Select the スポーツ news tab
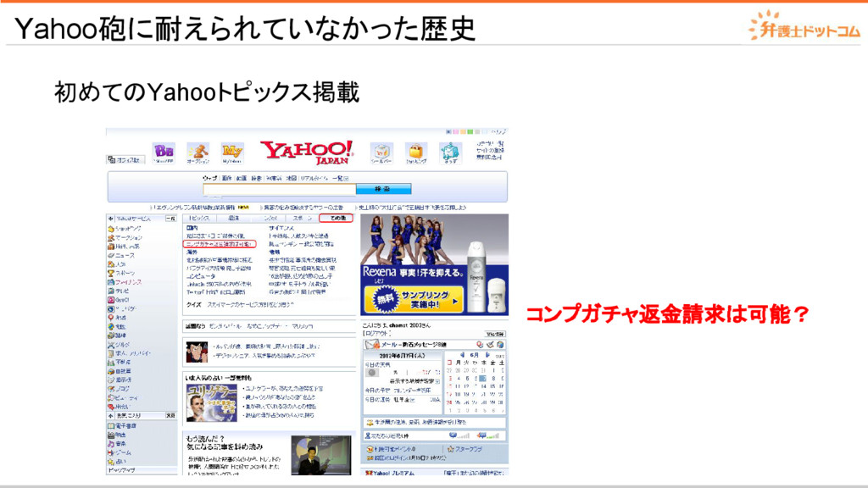Screen dimensions: 868x488 pyautogui.click(x=303, y=219)
